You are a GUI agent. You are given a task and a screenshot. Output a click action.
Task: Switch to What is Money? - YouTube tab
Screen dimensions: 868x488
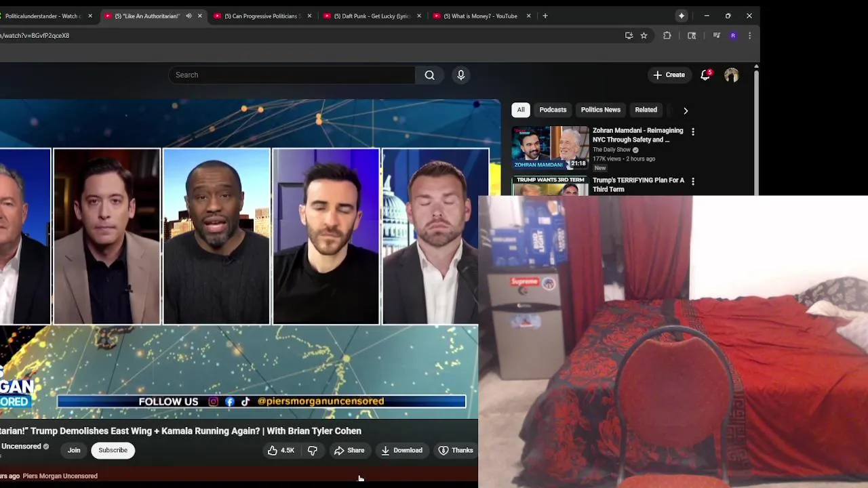tap(481, 16)
